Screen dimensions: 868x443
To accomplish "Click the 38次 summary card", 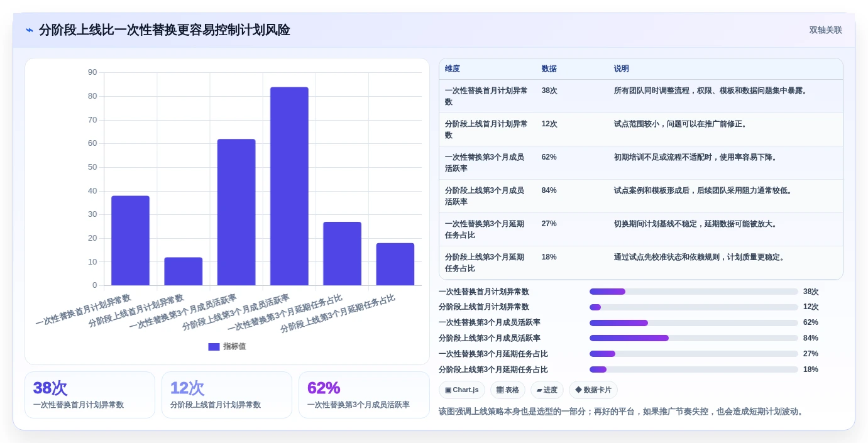I will point(90,395).
